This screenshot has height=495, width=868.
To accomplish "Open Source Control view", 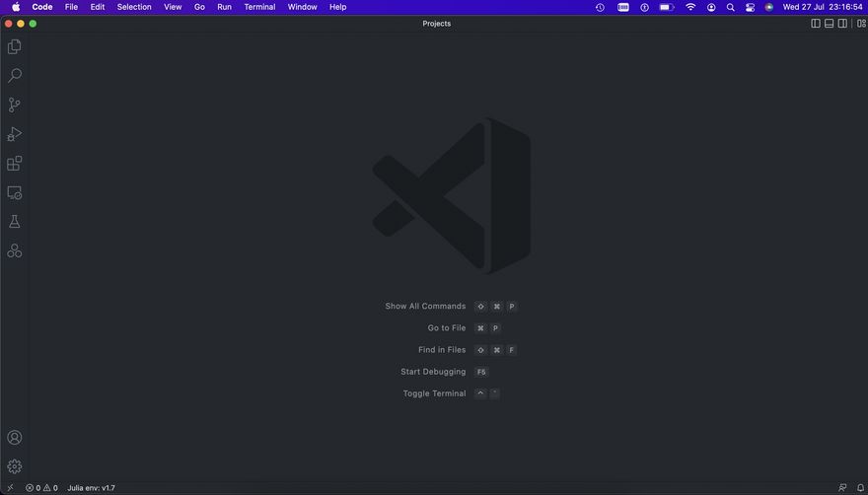I will (15, 105).
